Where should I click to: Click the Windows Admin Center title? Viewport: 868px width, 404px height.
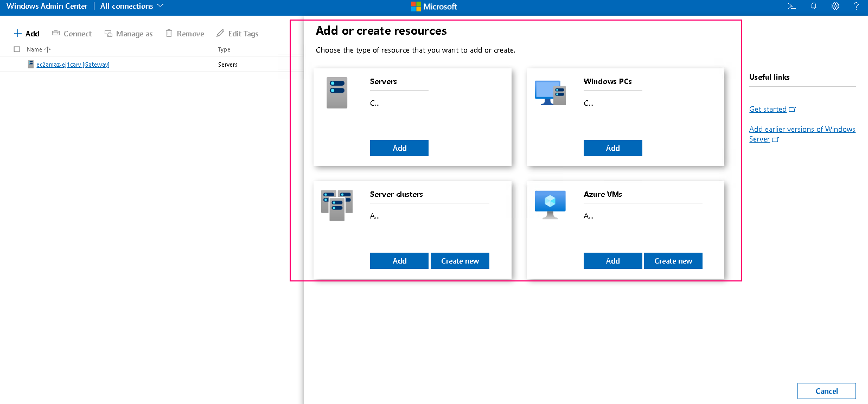[47, 7]
